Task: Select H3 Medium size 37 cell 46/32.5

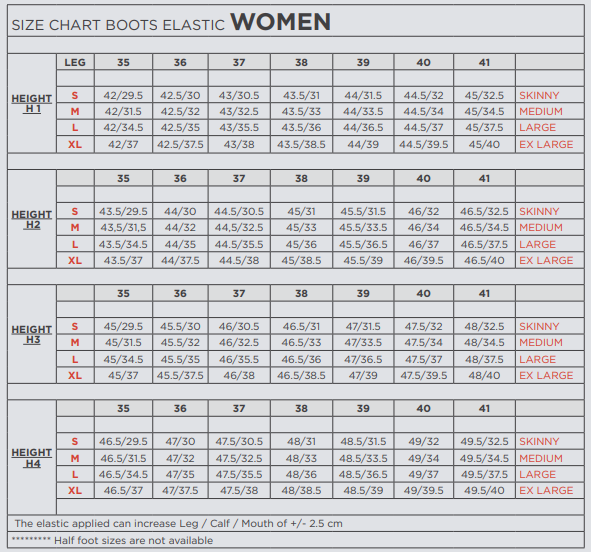Action: coord(239,343)
